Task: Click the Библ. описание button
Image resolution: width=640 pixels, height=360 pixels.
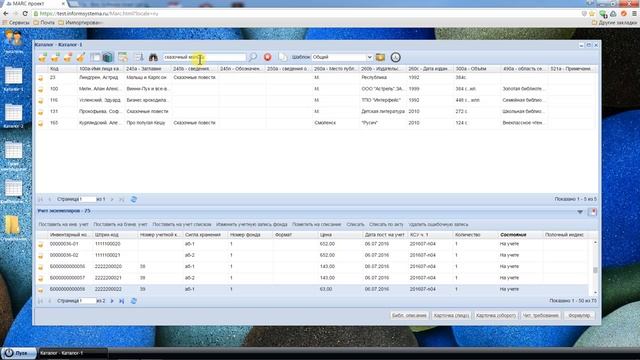Action: (409, 316)
